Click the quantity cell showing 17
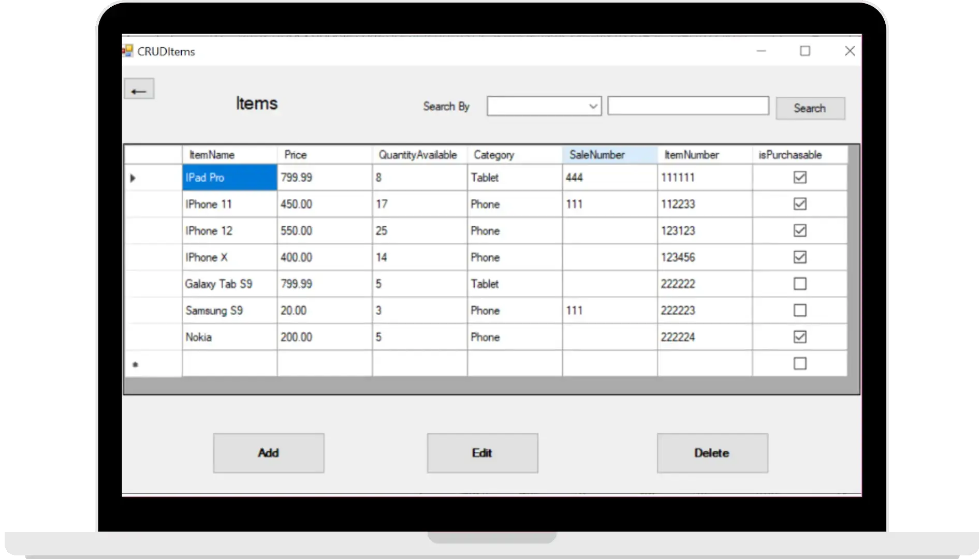The width and height of the screenshot is (980, 559). [420, 204]
